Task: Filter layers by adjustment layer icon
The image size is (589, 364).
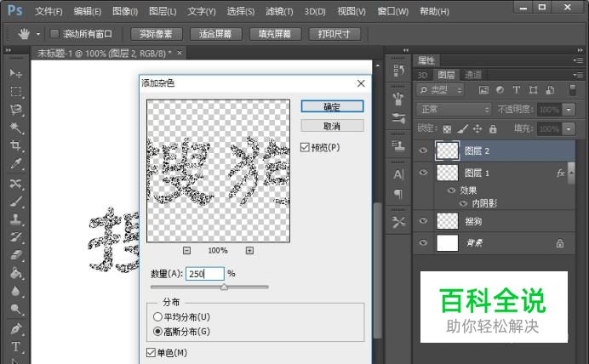Action: tap(500, 90)
